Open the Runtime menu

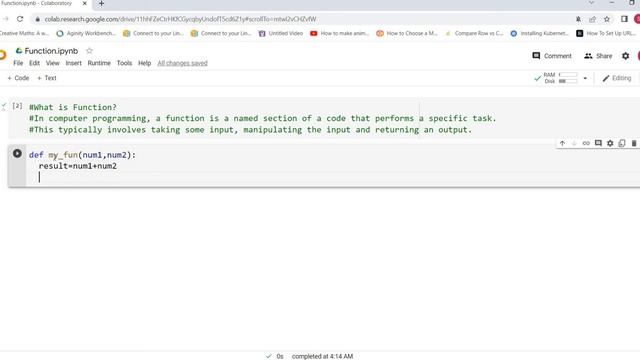click(x=99, y=63)
